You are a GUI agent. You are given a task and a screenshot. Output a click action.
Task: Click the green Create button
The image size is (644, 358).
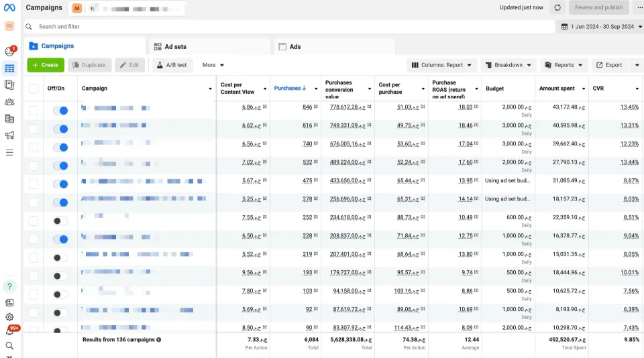pos(46,65)
